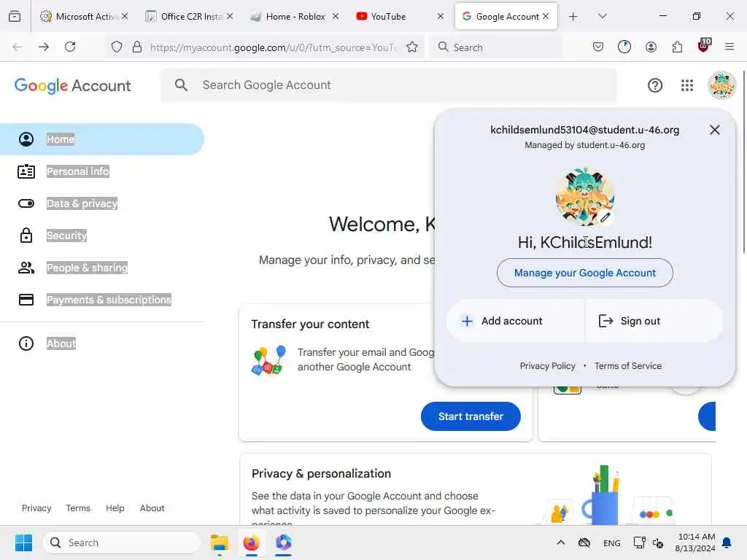Click the Start transfer button

pos(471,416)
